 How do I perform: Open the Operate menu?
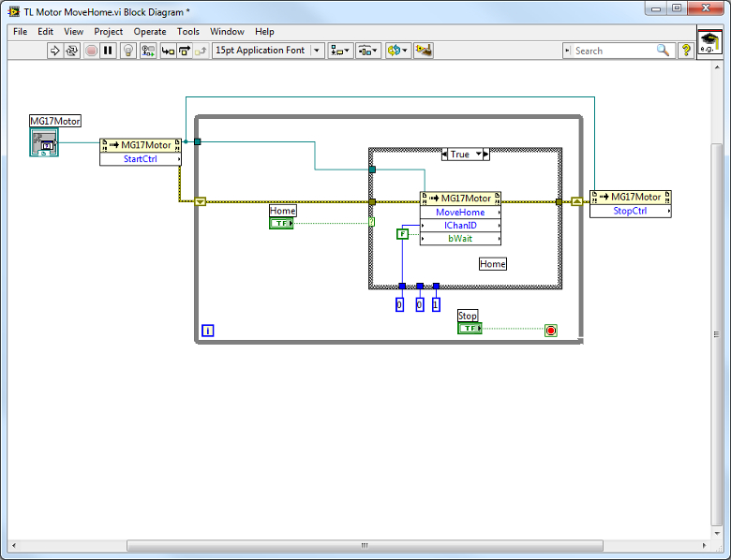pyautogui.click(x=150, y=32)
